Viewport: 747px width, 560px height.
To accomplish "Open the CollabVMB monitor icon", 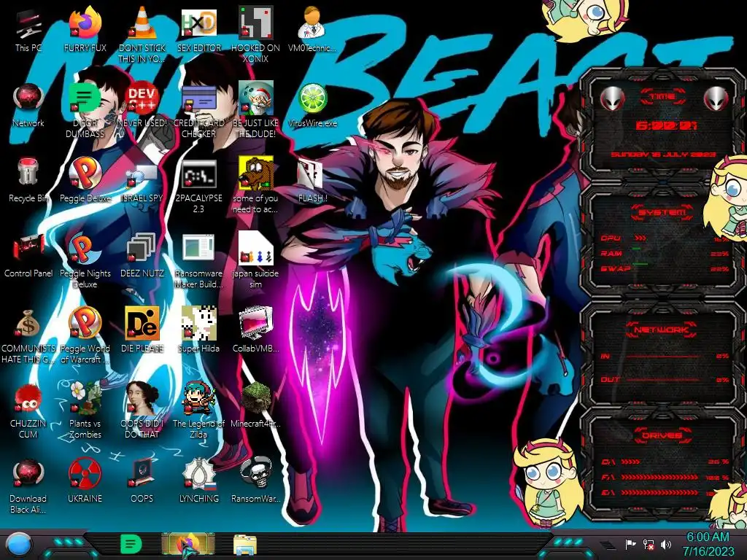I will coord(256,323).
